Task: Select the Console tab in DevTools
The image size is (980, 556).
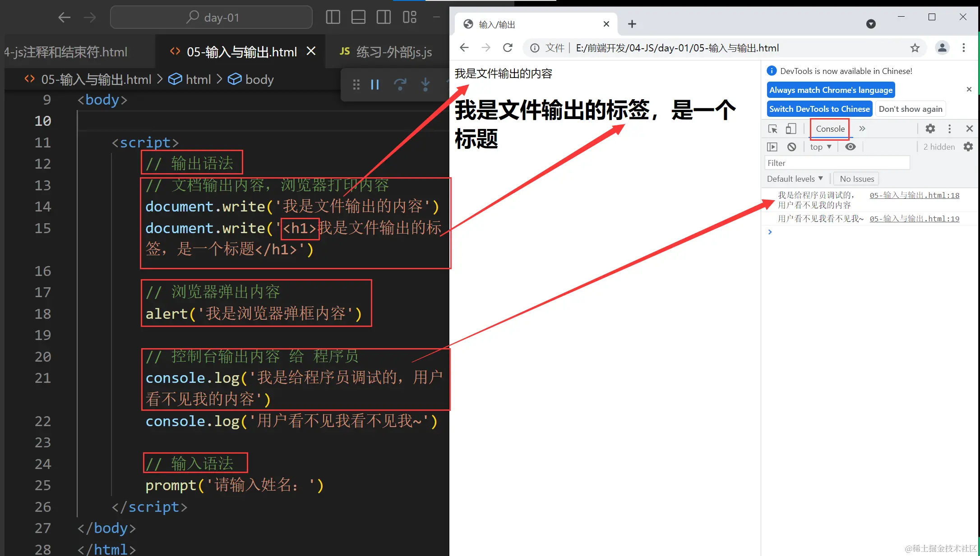Action: 830,129
